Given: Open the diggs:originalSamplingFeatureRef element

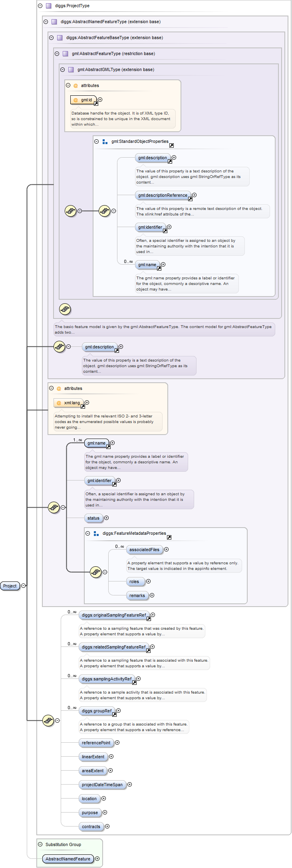Looking at the screenshot, I should coord(113,615).
